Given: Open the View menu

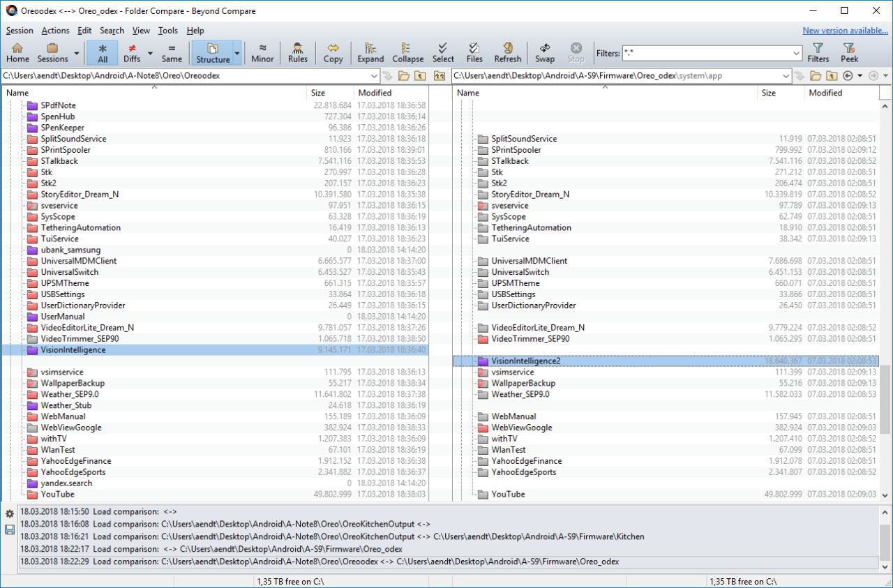Looking at the screenshot, I should tap(141, 31).
